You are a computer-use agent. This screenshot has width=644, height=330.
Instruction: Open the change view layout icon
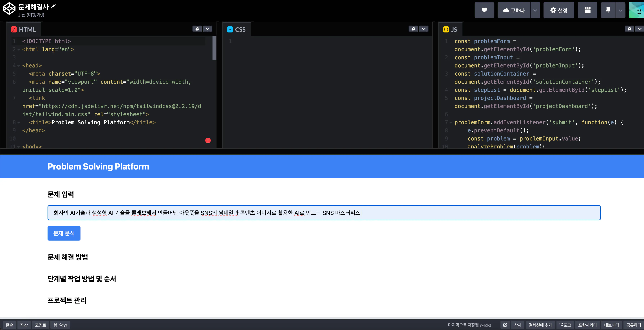pyautogui.click(x=587, y=10)
